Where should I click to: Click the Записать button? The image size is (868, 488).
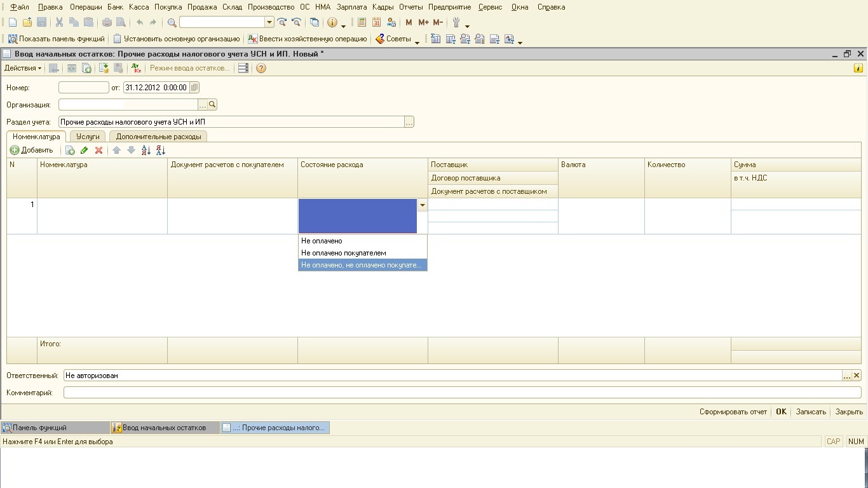point(811,412)
